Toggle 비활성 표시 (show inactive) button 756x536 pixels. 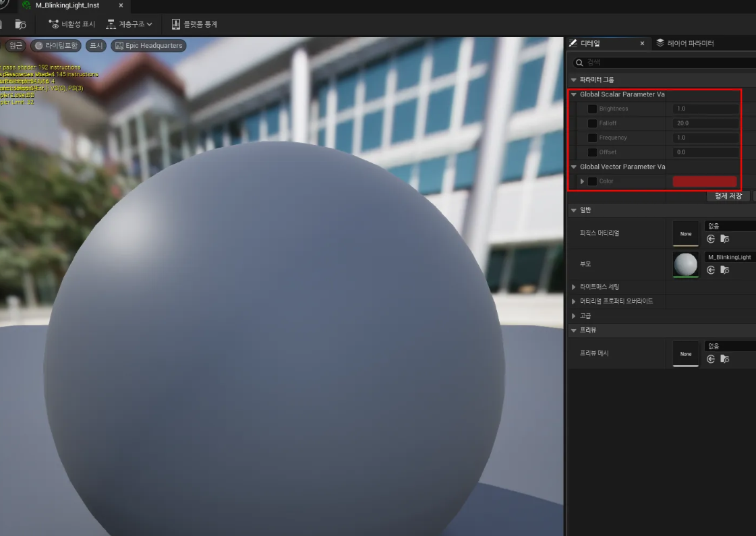click(x=72, y=24)
